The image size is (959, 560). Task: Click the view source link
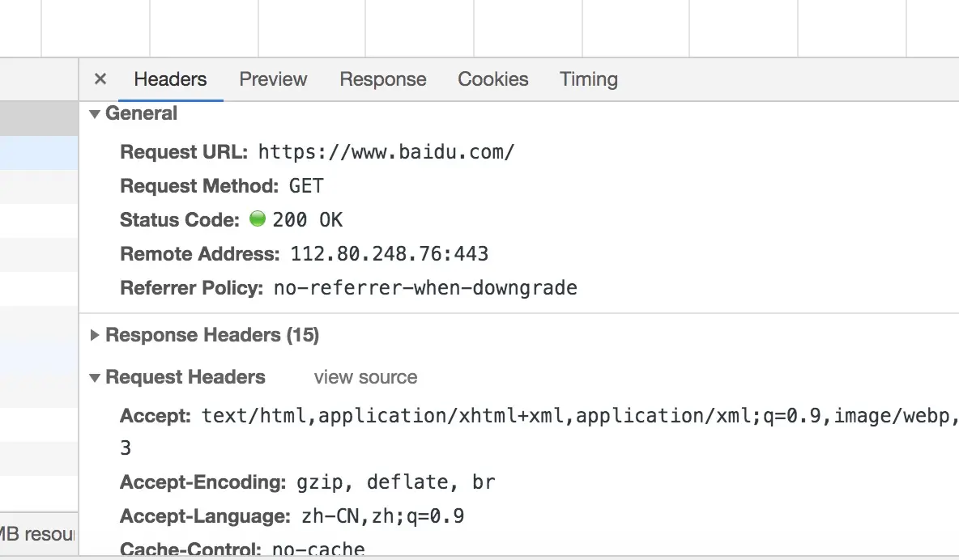click(x=365, y=378)
